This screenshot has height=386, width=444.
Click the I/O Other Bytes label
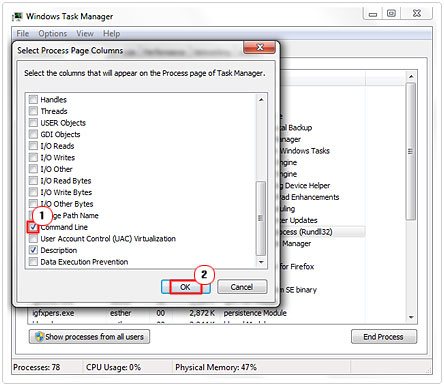click(x=67, y=204)
